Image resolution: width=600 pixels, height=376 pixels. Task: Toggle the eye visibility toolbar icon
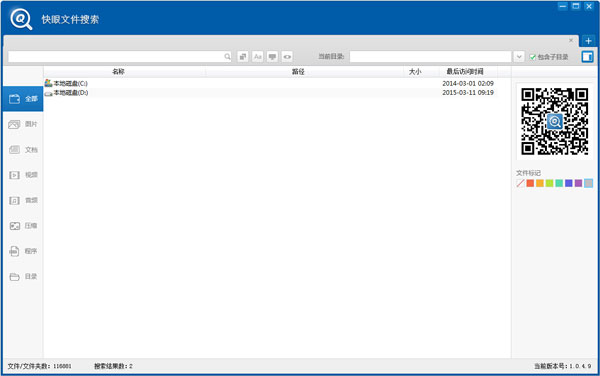pos(287,57)
